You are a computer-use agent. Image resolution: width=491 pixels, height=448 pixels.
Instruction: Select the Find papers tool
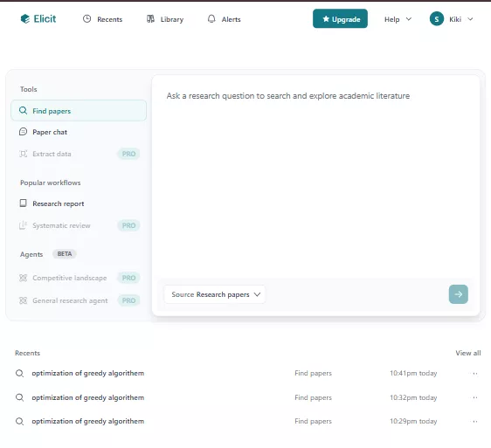click(79, 111)
